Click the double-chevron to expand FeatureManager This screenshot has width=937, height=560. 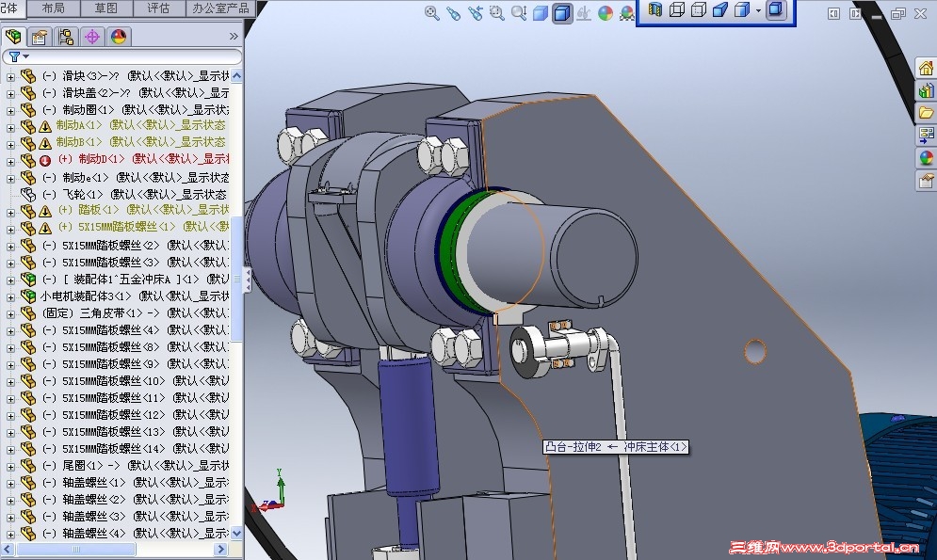coord(234,37)
